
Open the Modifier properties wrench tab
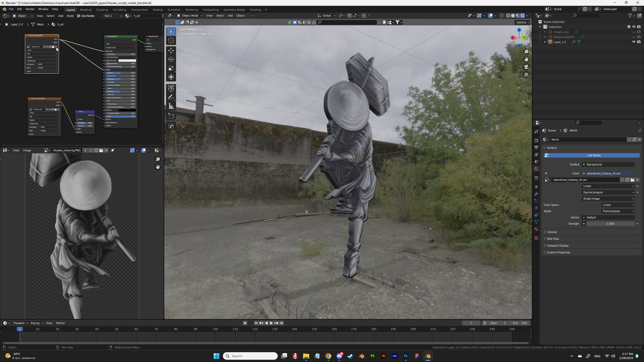[x=536, y=194]
